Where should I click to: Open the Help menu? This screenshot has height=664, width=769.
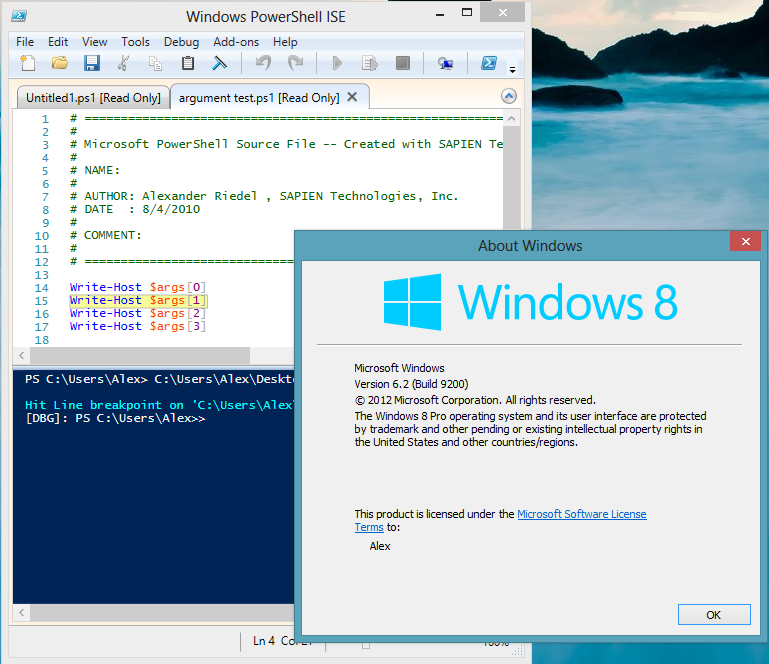coord(285,42)
